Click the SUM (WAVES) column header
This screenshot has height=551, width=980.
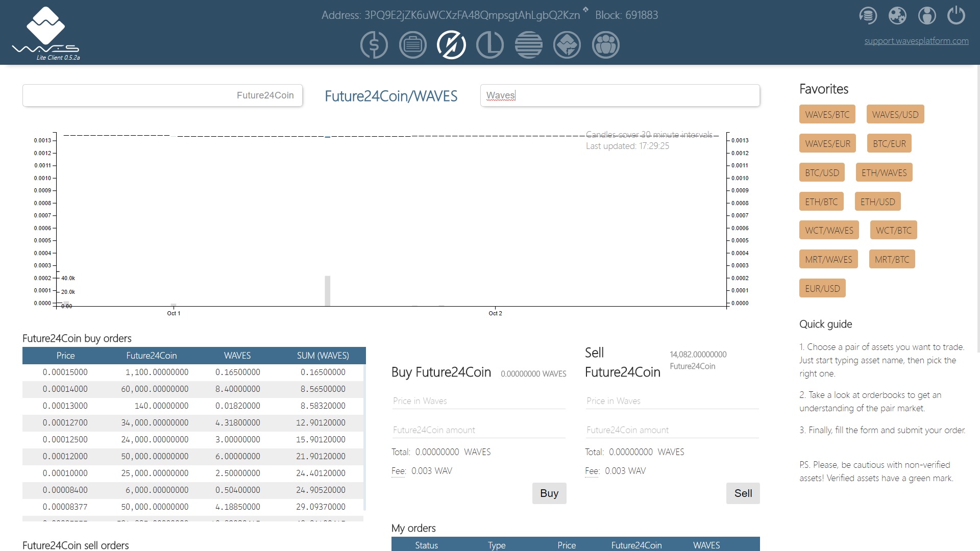click(x=323, y=356)
